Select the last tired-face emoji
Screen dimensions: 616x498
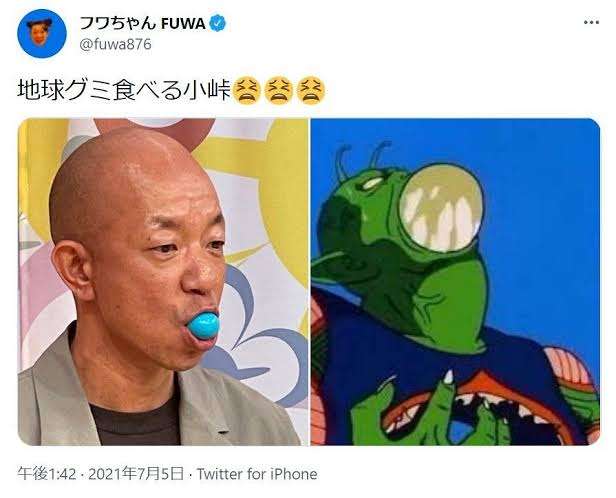[x=311, y=90]
